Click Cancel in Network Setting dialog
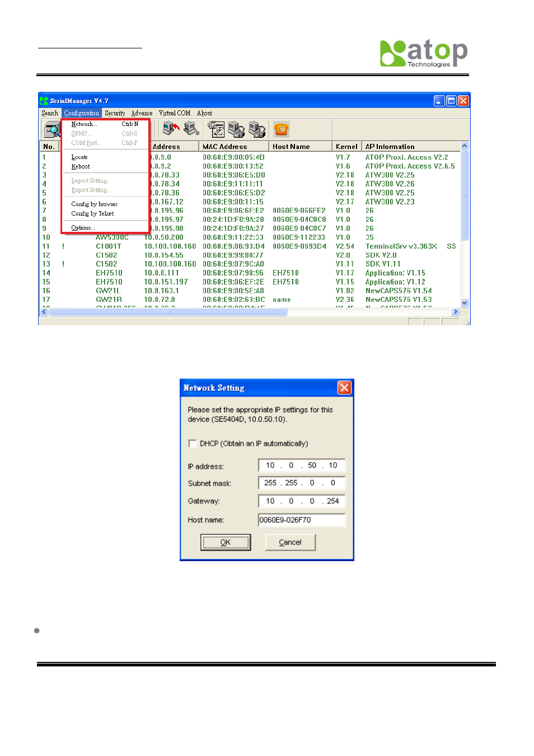Screen dimensions: 534x756 [290, 542]
